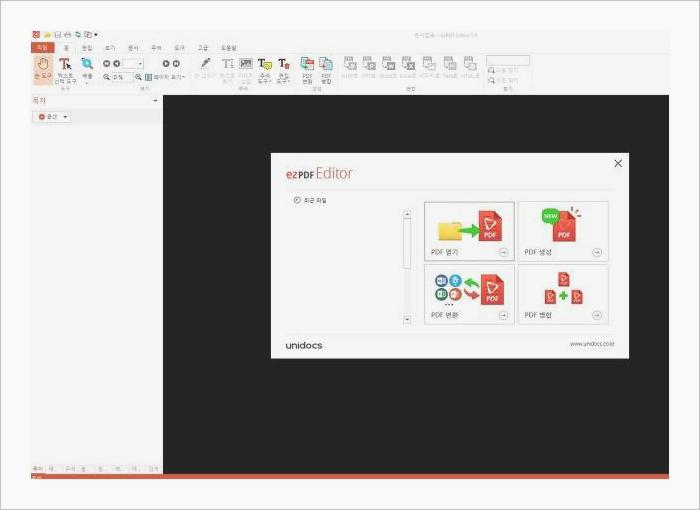Switch to the Home ribbon tab

click(66, 48)
